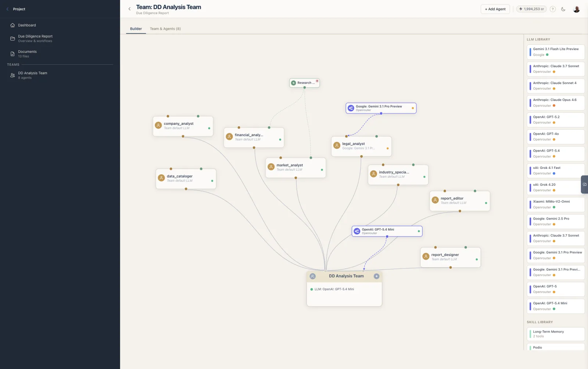Image resolution: width=588 pixels, height=369 pixels.
Task: Click green status dot on report_editor node
Action: (486, 203)
